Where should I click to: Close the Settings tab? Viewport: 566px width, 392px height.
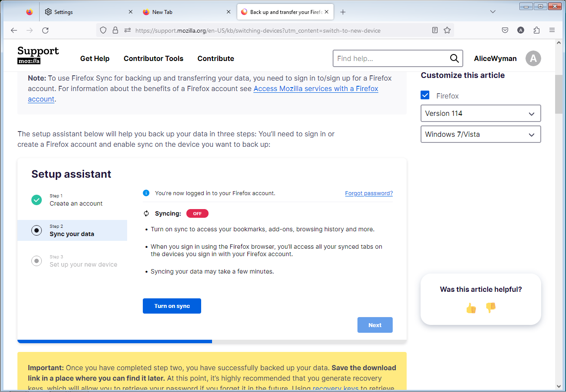tap(131, 12)
